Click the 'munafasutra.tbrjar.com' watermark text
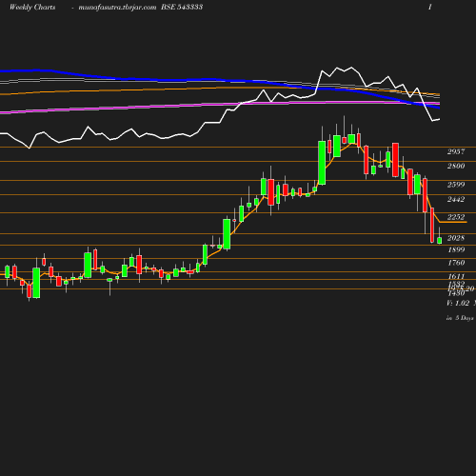This screenshot has height=476, width=476. coord(117,8)
